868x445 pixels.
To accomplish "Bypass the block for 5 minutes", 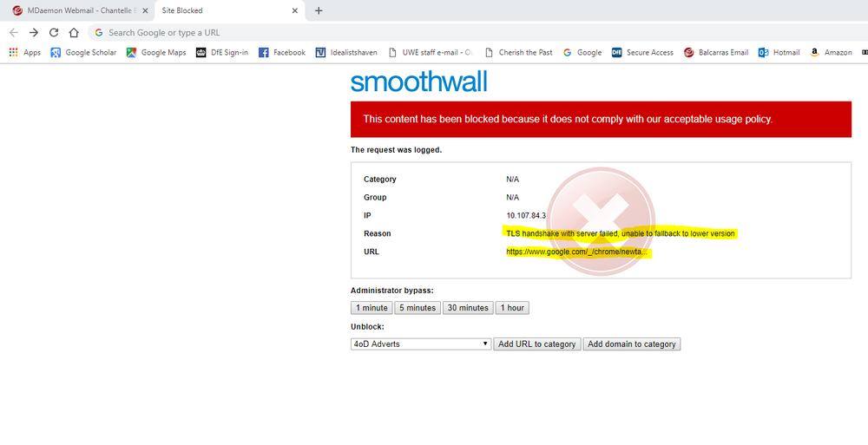I will point(418,308).
